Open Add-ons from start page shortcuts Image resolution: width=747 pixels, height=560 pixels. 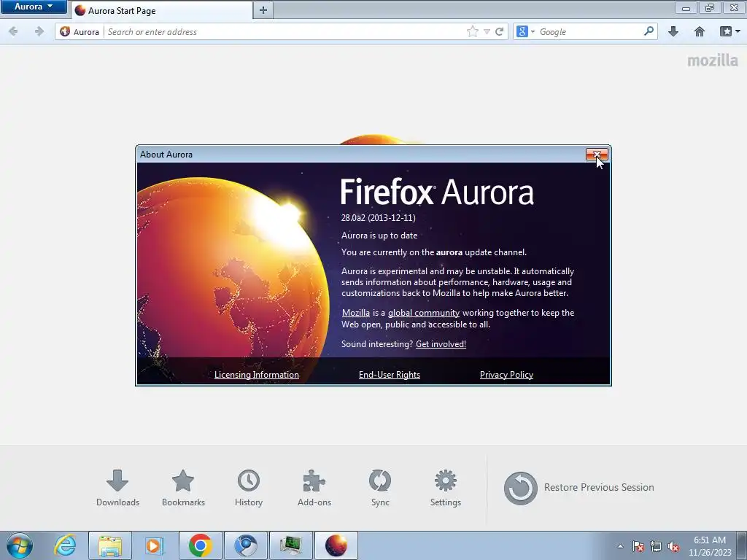[x=314, y=488]
